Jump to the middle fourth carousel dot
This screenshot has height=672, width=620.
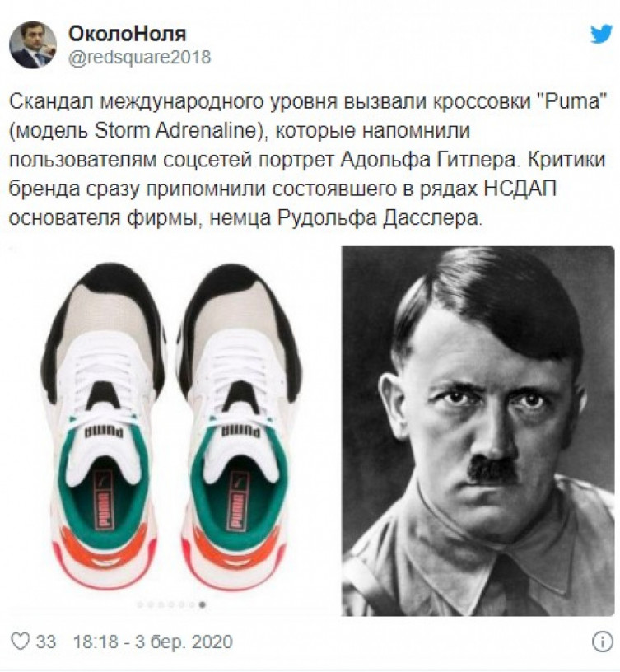(x=171, y=604)
